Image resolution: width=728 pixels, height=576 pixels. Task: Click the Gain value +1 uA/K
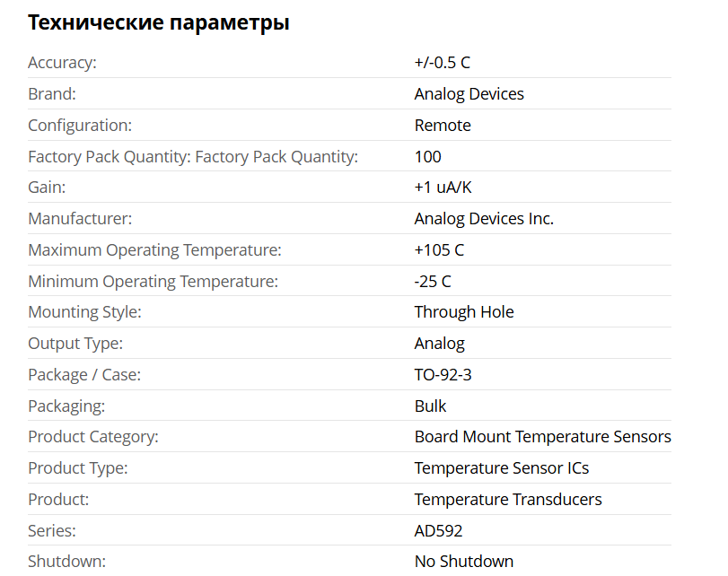443,188
